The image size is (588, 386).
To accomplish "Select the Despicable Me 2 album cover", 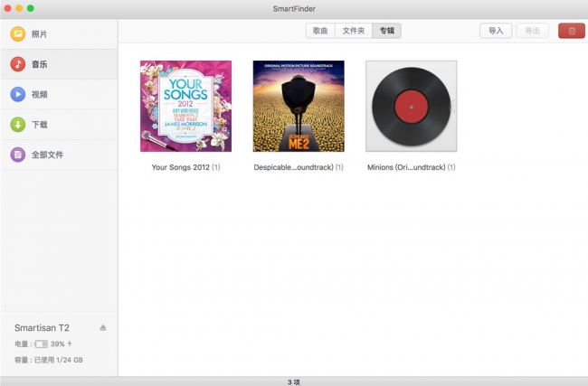I will point(299,106).
